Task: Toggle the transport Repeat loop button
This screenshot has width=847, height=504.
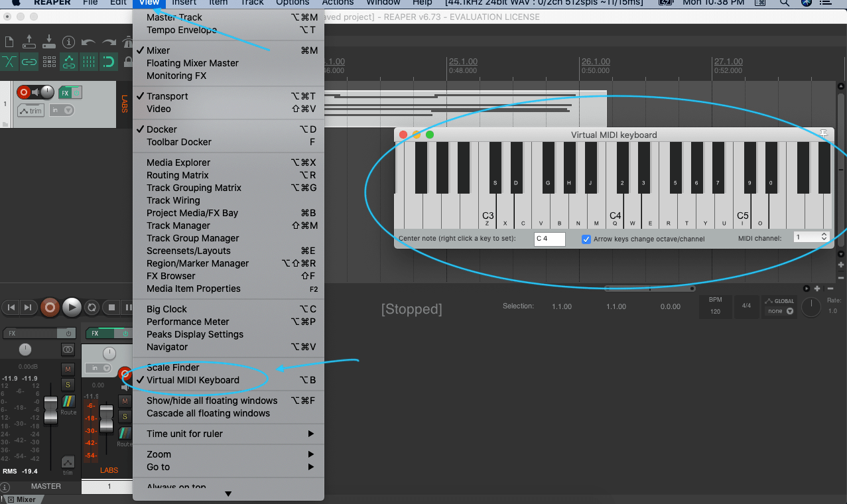Action: click(x=92, y=307)
